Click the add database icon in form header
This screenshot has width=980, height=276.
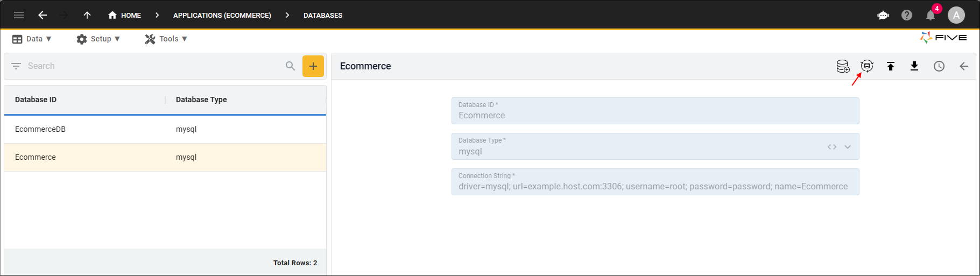tap(843, 66)
